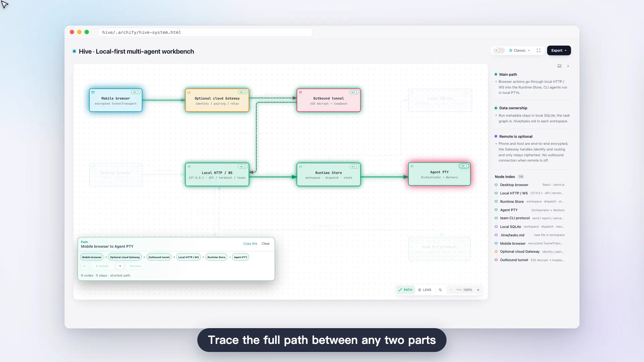
Task: Reset zoom via the FULL 100% label
Action: pyautogui.click(x=464, y=290)
